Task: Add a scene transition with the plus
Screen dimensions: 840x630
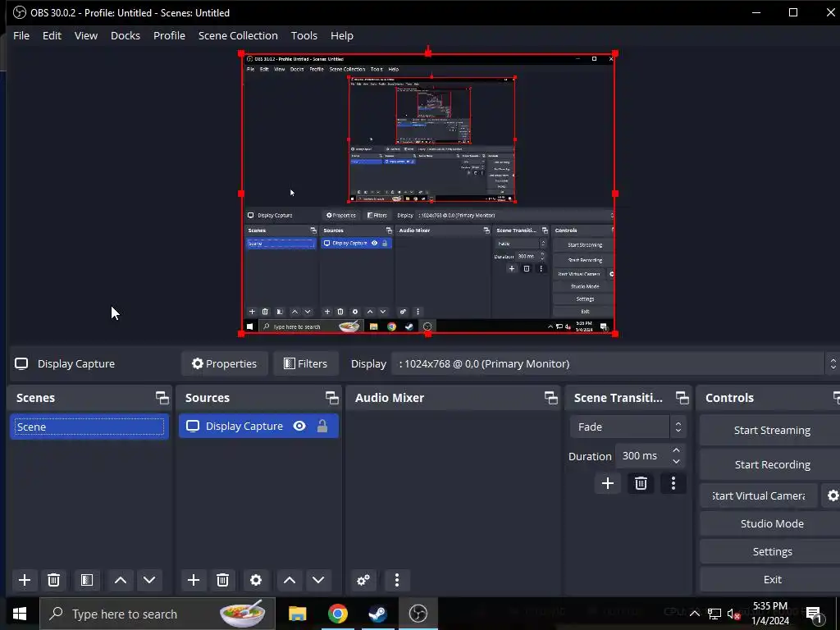Action: coord(608,483)
